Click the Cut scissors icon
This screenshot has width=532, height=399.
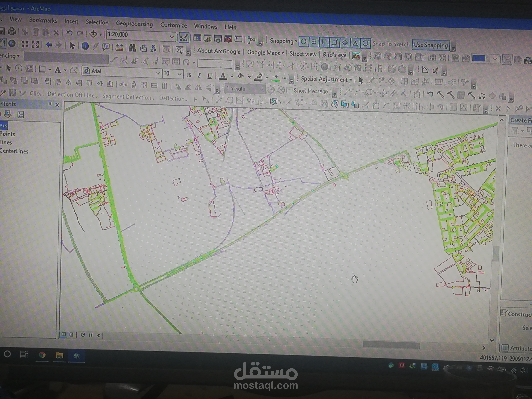tap(25, 32)
